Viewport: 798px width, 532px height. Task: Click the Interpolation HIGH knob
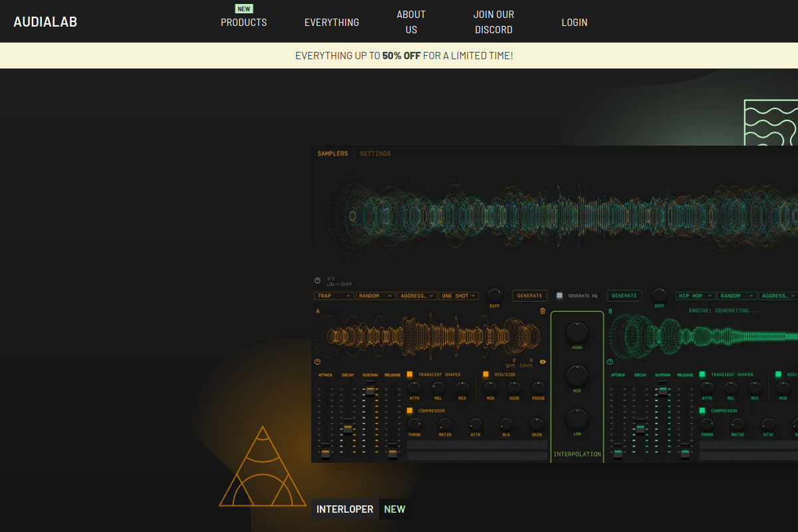[577, 332]
